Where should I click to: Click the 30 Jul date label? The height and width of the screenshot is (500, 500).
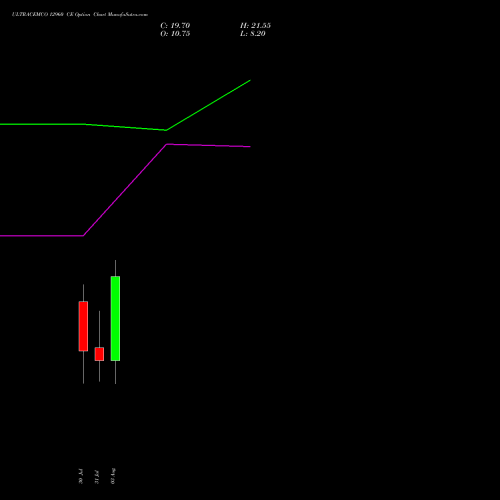point(81,476)
